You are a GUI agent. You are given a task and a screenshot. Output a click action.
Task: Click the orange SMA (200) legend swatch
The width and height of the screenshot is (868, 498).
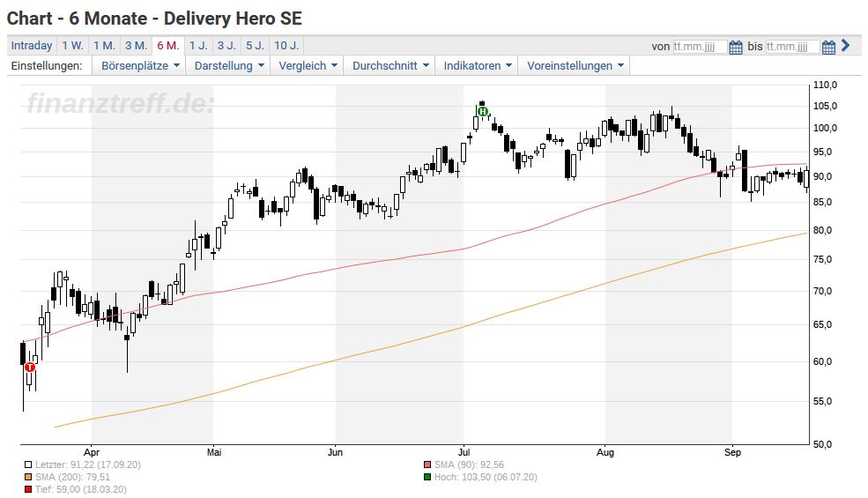click(x=28, y=477)
